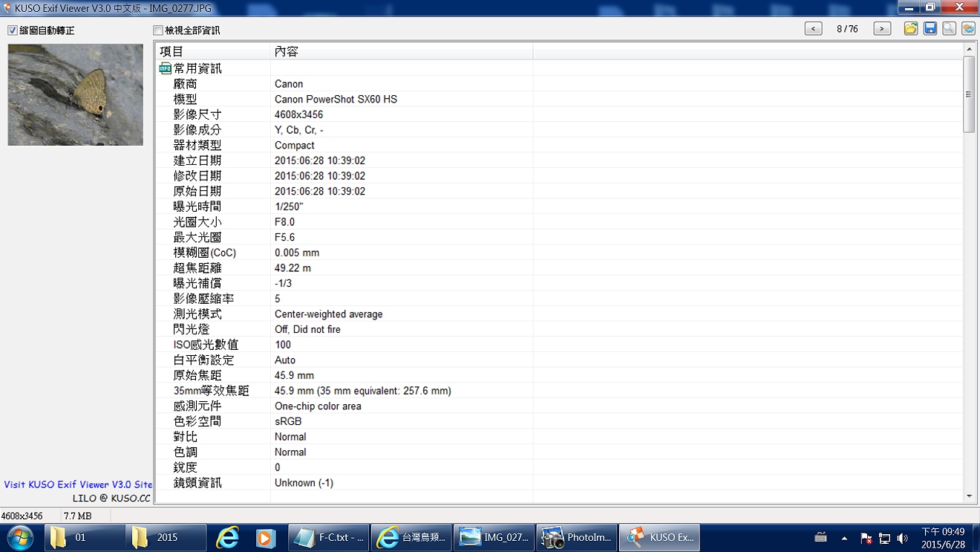This screenshot has width=980, height=552.
Task: Click the 1/250" exposure time value
Action: click(x=289, y=207)
